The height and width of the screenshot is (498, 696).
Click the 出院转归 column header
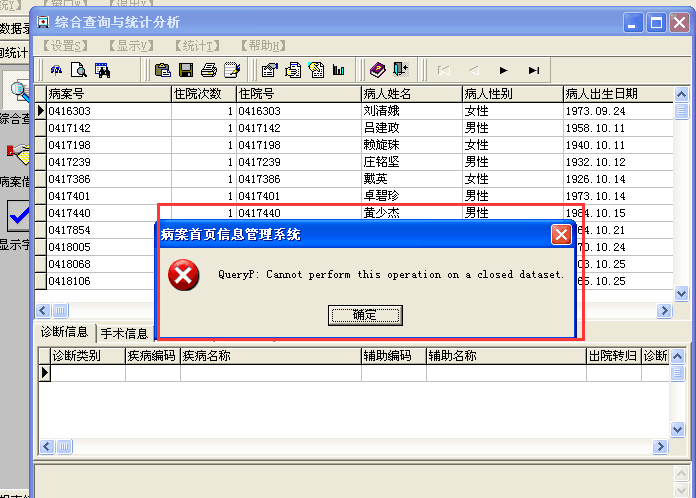click(x=614, y=356)
